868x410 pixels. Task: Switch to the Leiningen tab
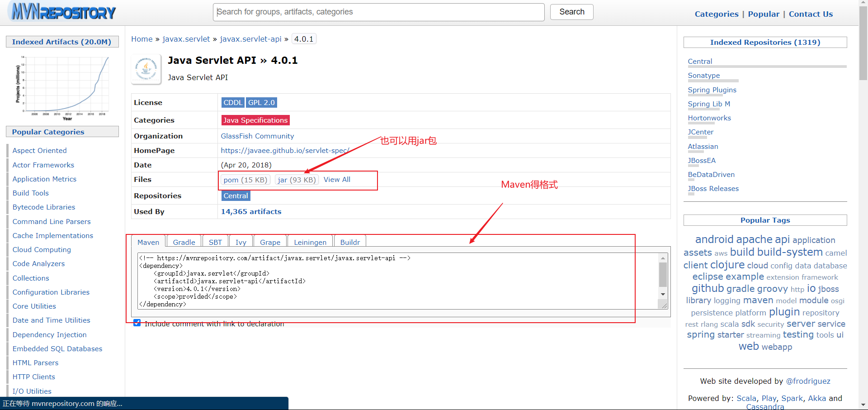(310, 242)
